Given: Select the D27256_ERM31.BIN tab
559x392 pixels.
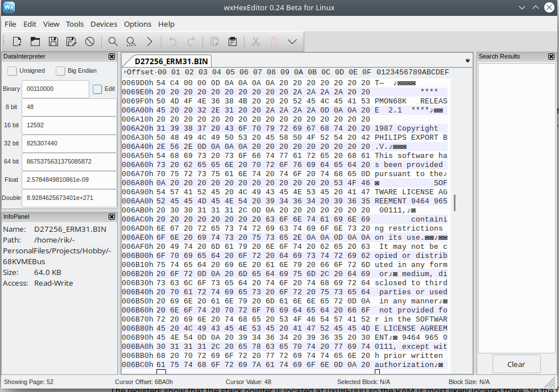Looking at the screenshot, I should [171, 61].
